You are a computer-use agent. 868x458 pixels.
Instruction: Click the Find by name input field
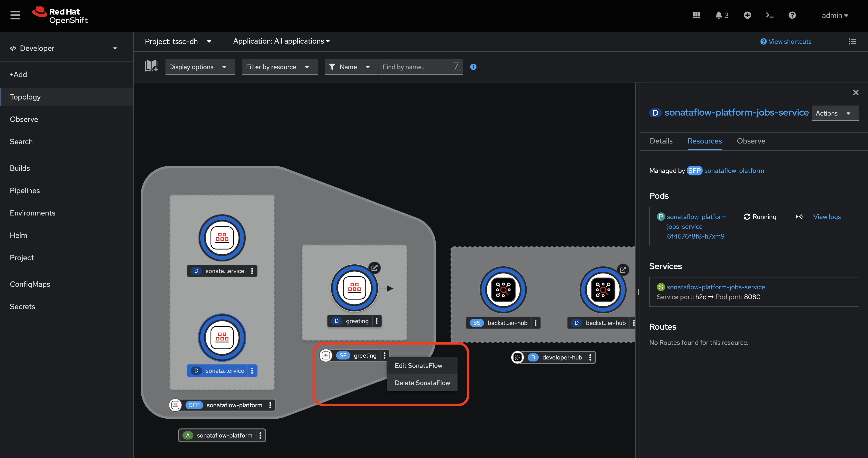tap(416, 67)
